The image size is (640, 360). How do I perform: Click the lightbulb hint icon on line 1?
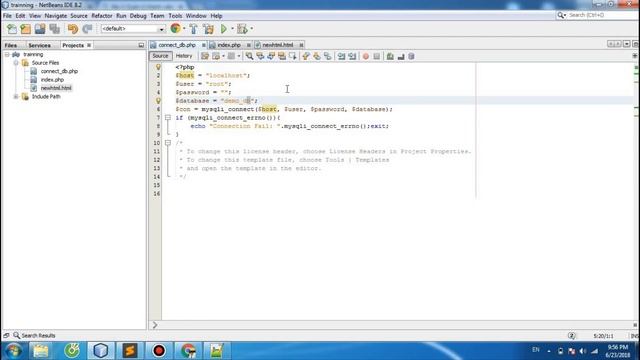[x=158, y=67]
